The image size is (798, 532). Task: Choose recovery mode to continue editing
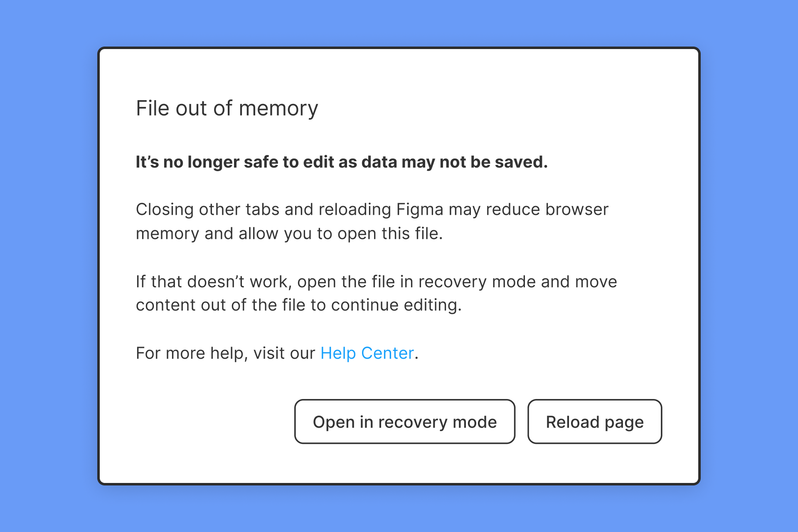(x=404, y=421)
